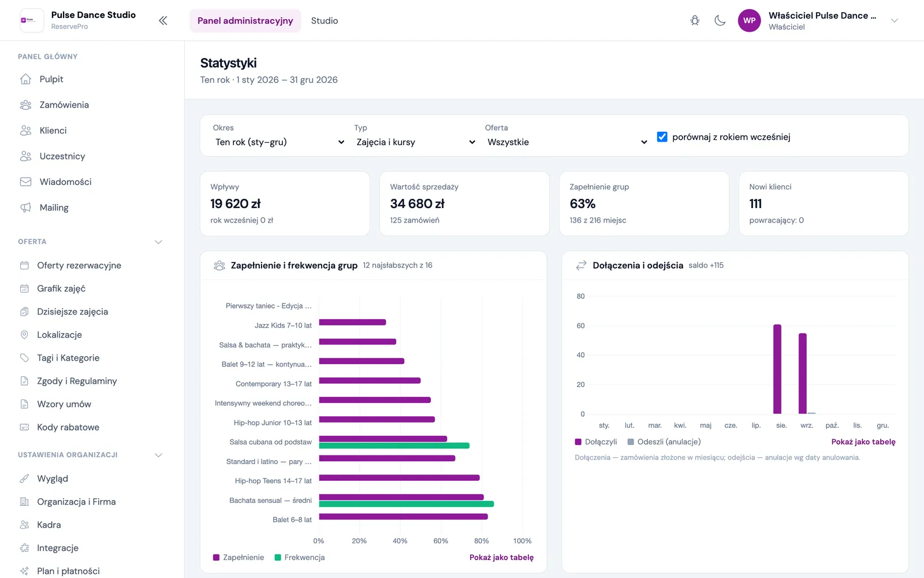This screenshot has width=924, height=578.
Task: Click the sie. purple joined bar
Action: point(777,369)
